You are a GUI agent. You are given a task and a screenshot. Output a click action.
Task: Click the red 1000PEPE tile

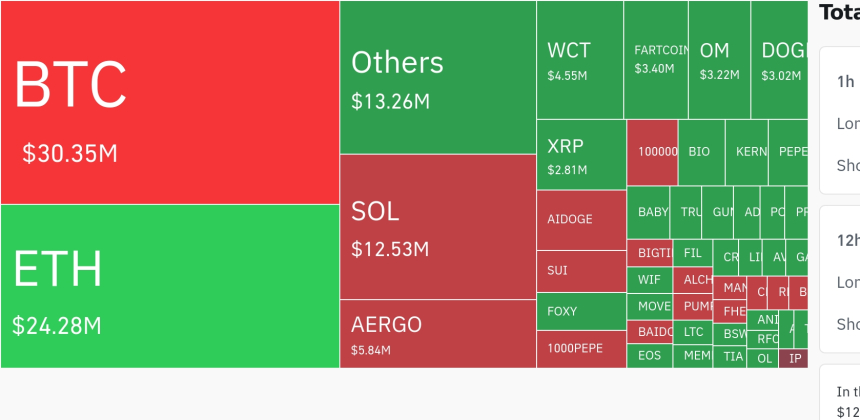coord(581,349)
